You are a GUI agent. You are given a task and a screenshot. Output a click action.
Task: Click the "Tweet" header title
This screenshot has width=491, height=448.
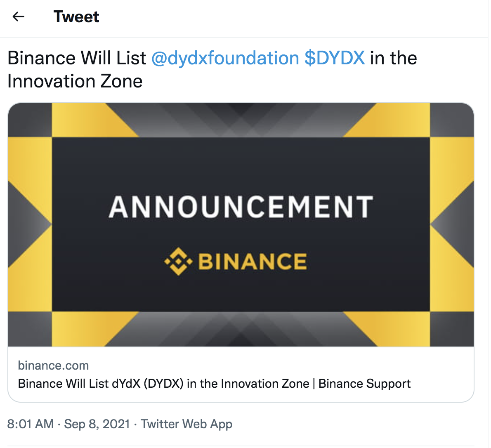(x=76, y=17)
